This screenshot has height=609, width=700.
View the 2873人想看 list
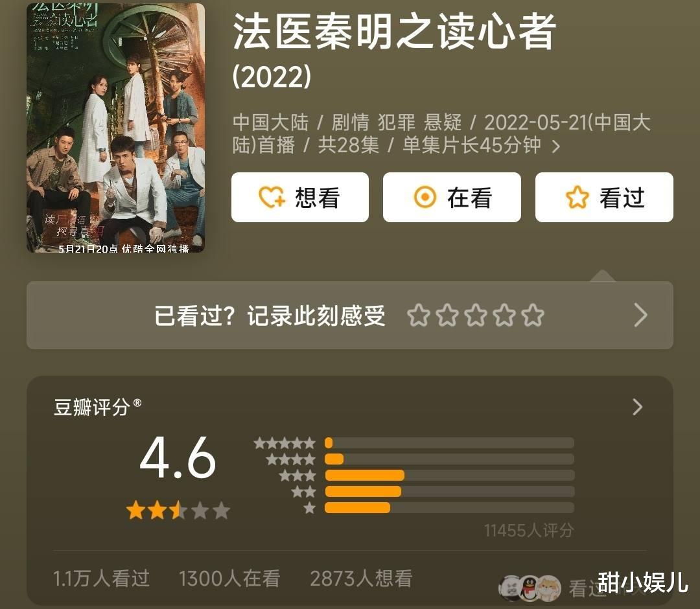(x=361, y=579)
